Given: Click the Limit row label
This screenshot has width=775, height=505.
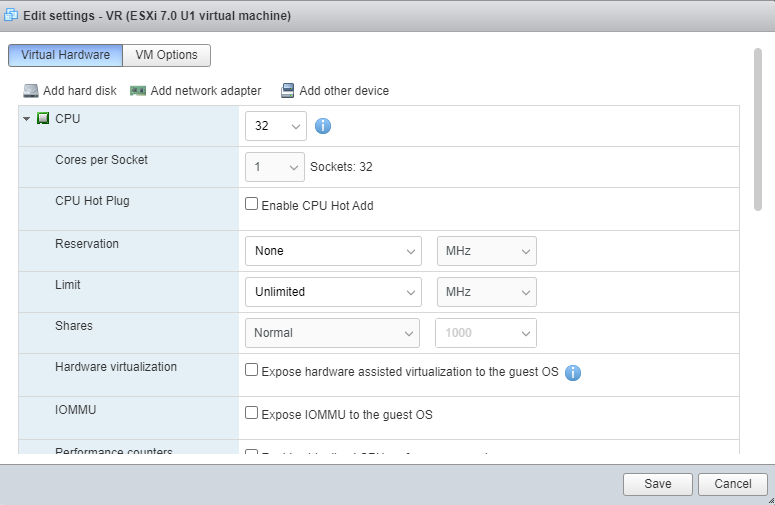Looking at the screenshot, I should click(68, 285).
